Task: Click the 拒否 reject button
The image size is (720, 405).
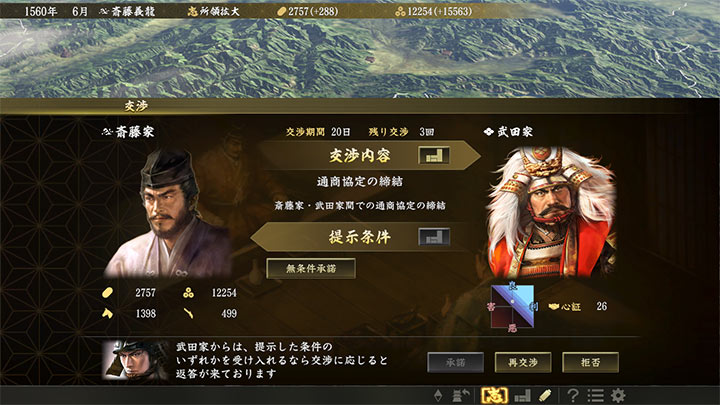Action: (x=591, y=362)
